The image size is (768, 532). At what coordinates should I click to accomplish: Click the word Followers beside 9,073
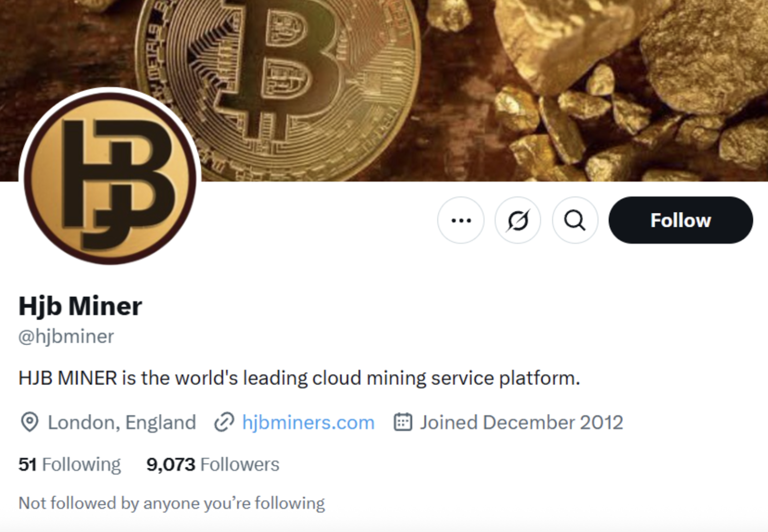[x=240, y=464]
